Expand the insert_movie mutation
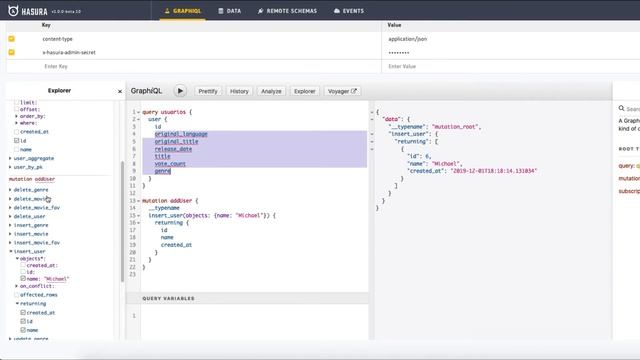640x360 pixels. 10,234
